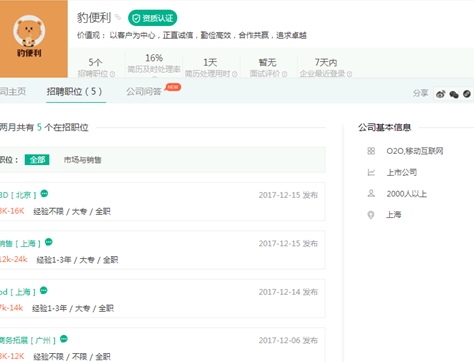Open the bd [上海] job listing
Screen dimensions: 474x362
click(x=18, y=292)
